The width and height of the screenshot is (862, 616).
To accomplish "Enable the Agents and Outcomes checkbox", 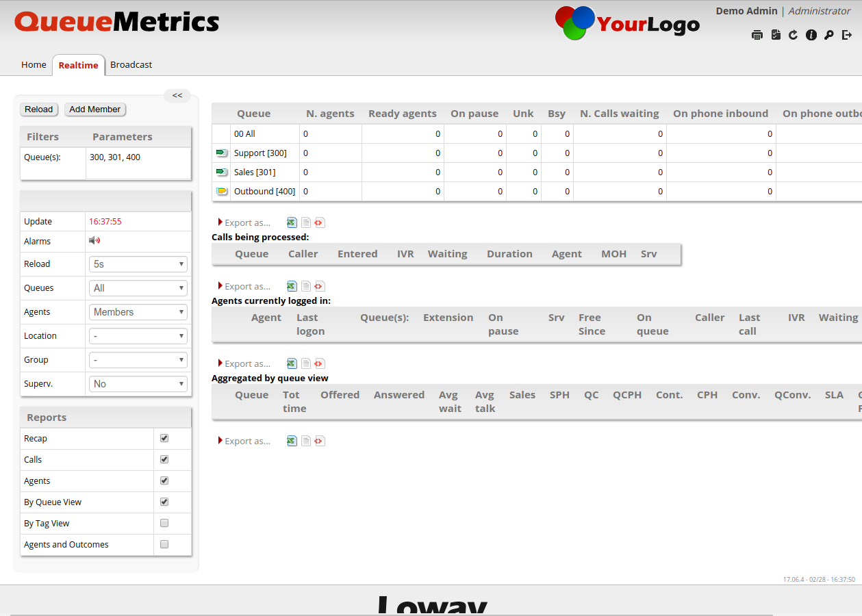I will click(164, 544).
